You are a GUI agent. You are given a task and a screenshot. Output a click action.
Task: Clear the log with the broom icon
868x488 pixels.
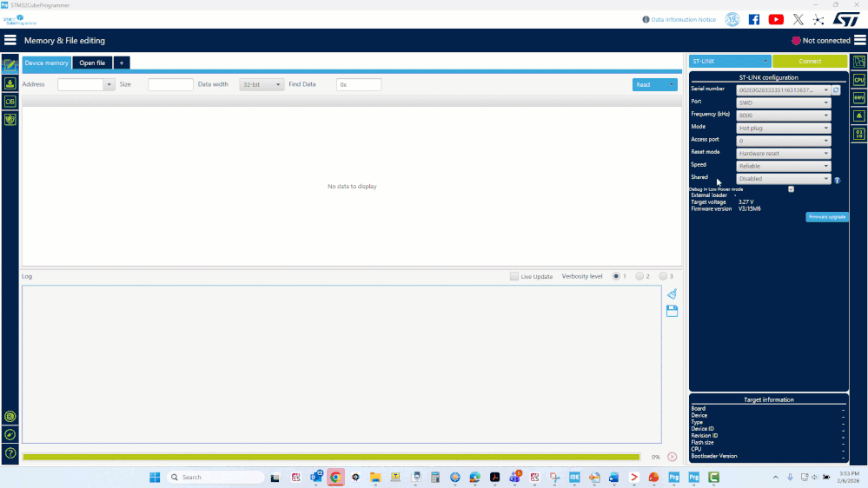(x=672, y=293)
